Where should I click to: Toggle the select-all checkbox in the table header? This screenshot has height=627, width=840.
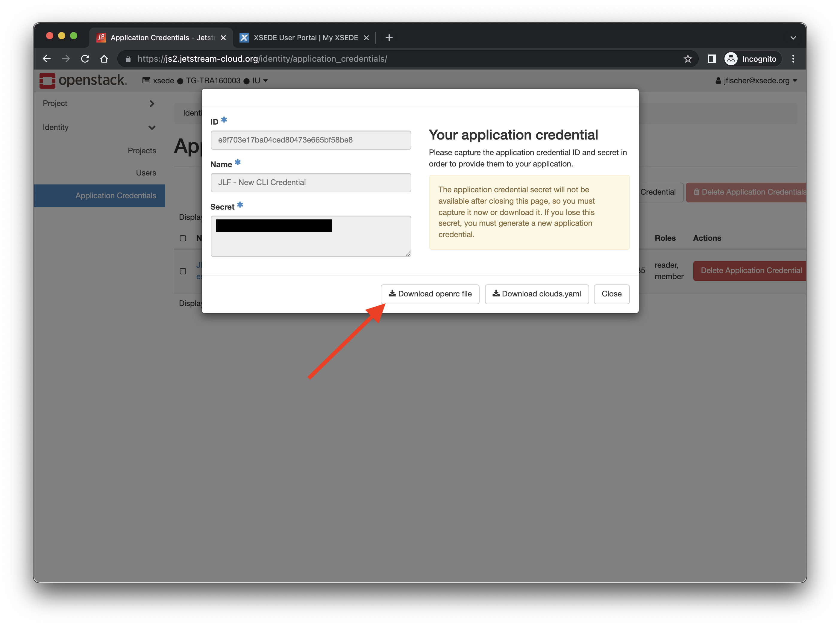[x=183, y=238]
